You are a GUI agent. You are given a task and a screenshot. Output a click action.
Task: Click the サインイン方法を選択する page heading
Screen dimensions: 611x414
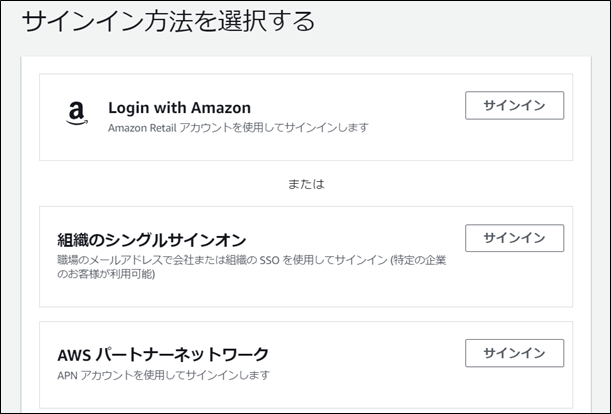(168, 21)
